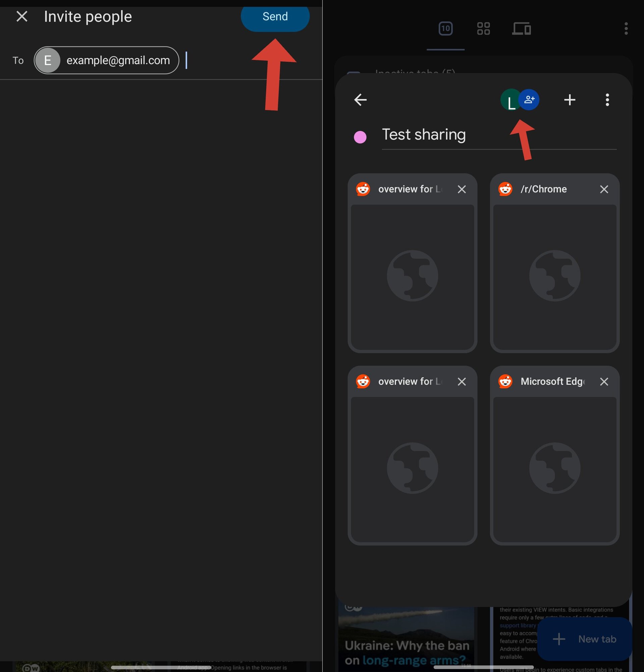
Task: Close the overview for L tab (bottom-left)
Action: coord(462,381)
